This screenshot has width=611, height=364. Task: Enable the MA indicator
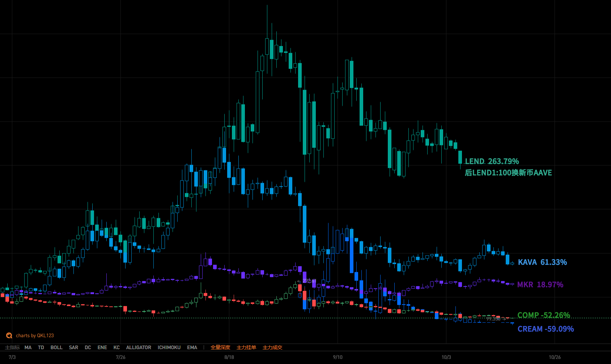(x=28, y=347)
